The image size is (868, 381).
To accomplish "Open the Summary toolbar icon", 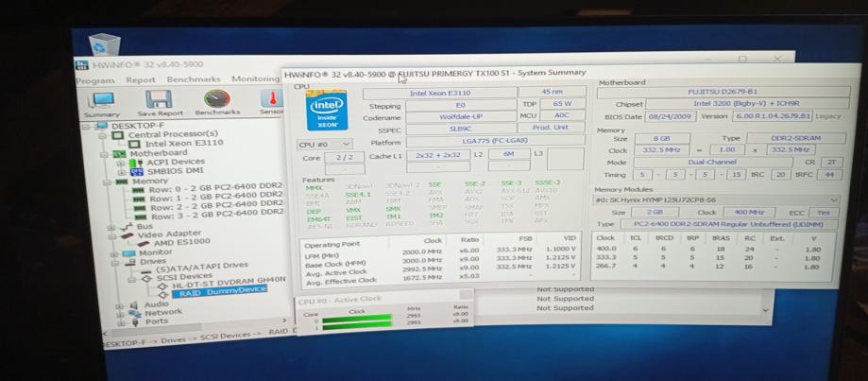I will pos(102,101).
